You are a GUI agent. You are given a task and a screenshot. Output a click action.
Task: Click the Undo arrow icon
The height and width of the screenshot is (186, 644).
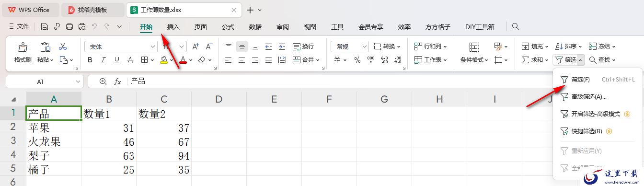(x=95, y=27)
